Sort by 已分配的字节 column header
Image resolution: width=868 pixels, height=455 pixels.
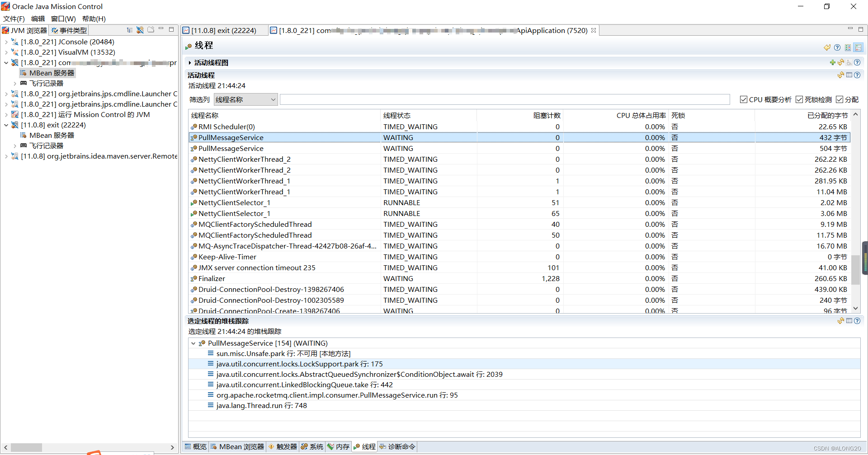(x=802, y=116)
